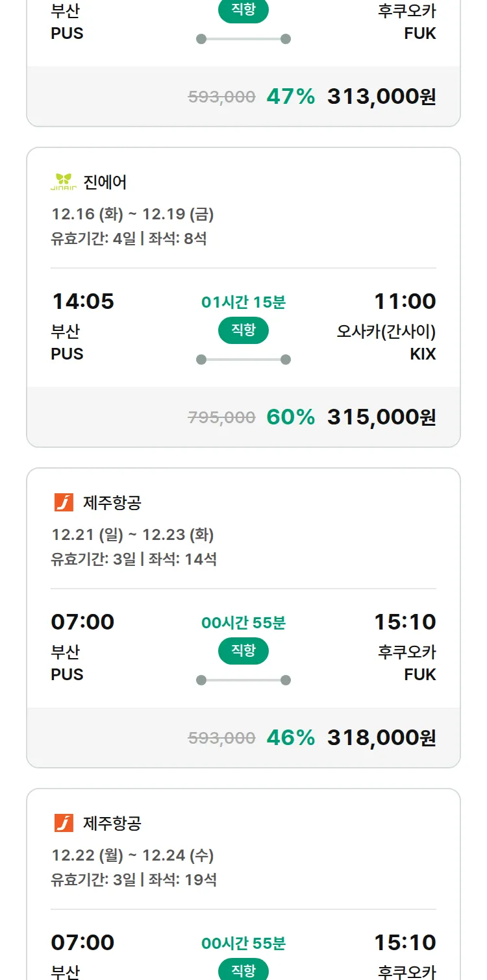Click route line on 12.21 Busan–Fukuoka flight
This screenshot has height=980, width=487.
click(x=243, y=680)
